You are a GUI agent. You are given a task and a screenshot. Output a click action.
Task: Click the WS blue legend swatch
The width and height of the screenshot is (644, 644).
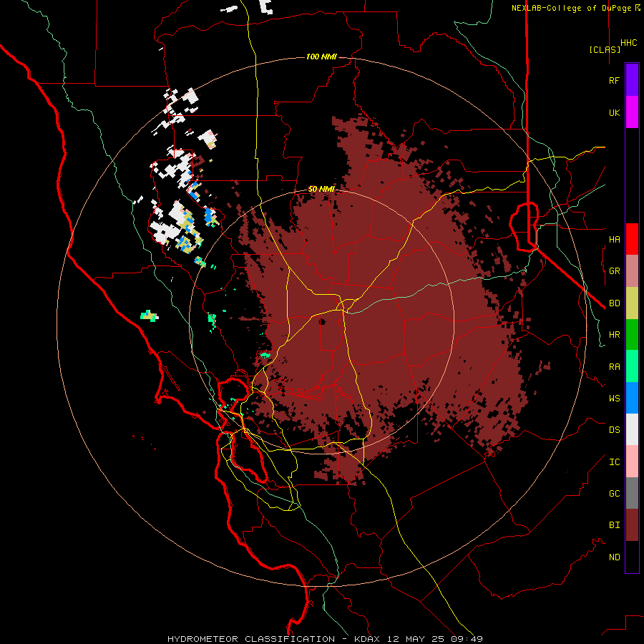[632, 398]
